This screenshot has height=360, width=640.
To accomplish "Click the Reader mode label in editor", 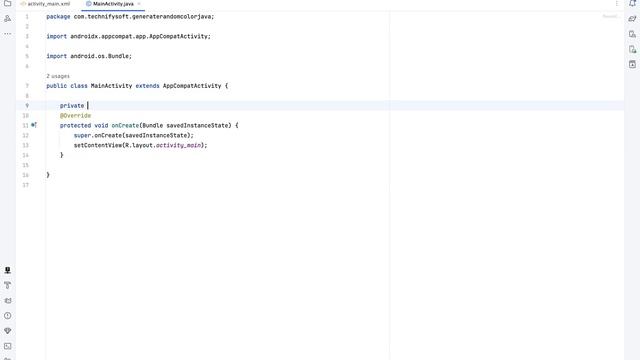I will (x=611, y=17).
